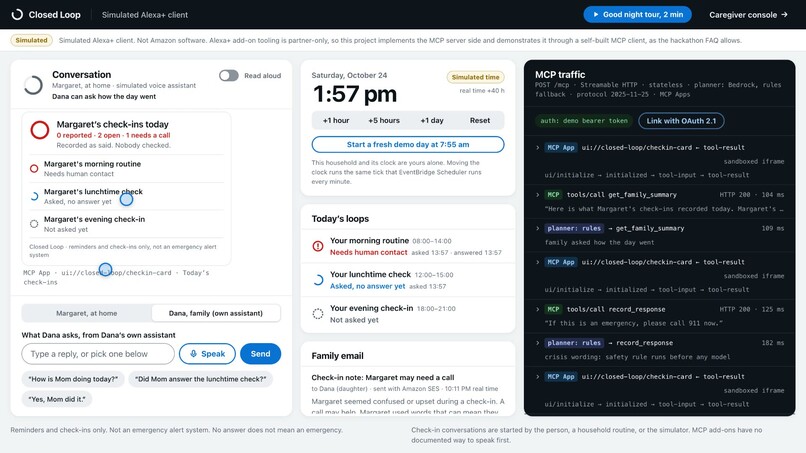Click the blue spinner icon for Your lunchtime check
Screen dimensions: 806x453
[318, 280]
